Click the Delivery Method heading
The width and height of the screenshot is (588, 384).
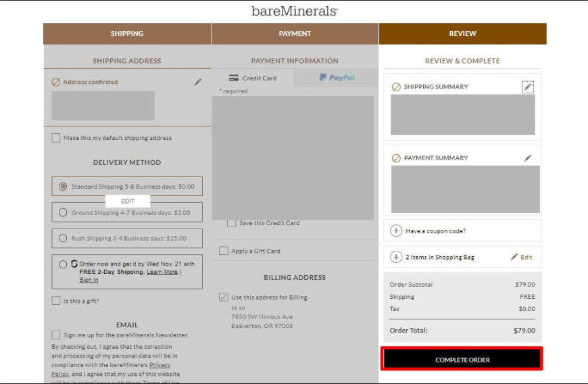127,162
